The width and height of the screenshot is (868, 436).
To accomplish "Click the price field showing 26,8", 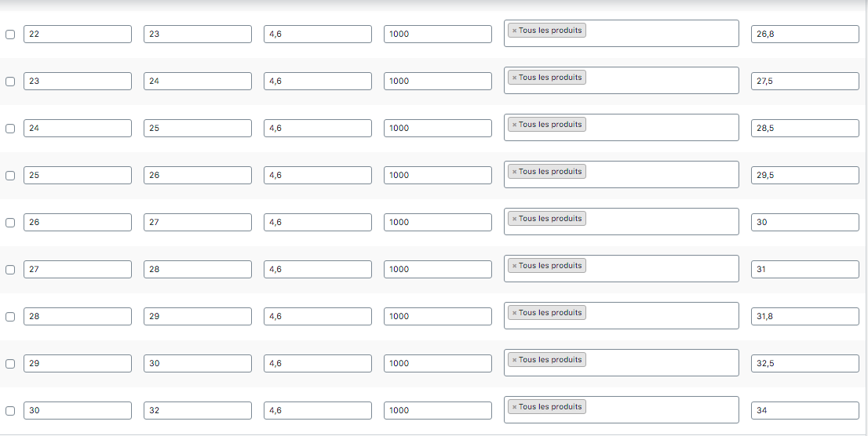I will point(805,34).
